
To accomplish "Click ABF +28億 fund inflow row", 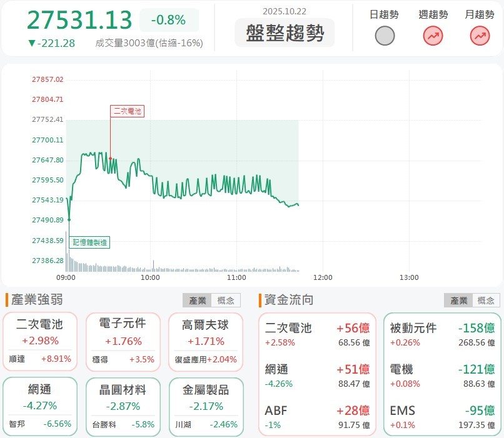I will coord(317,417).
